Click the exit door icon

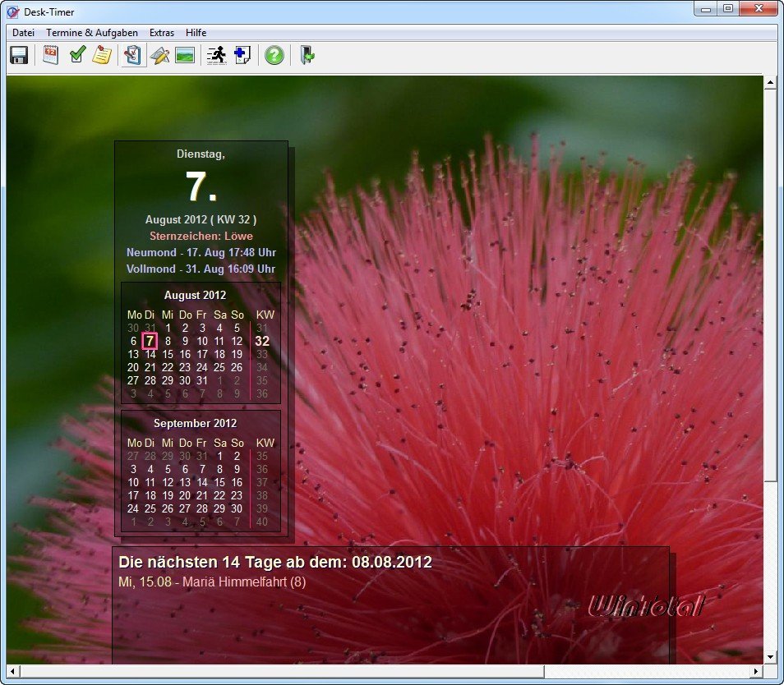[307, 55]
